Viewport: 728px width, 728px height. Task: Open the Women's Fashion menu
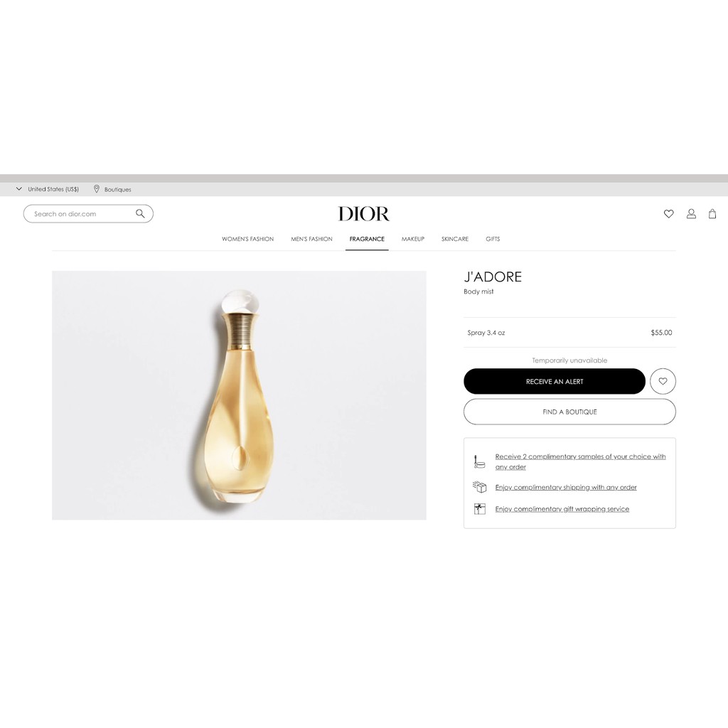[247, 239]
